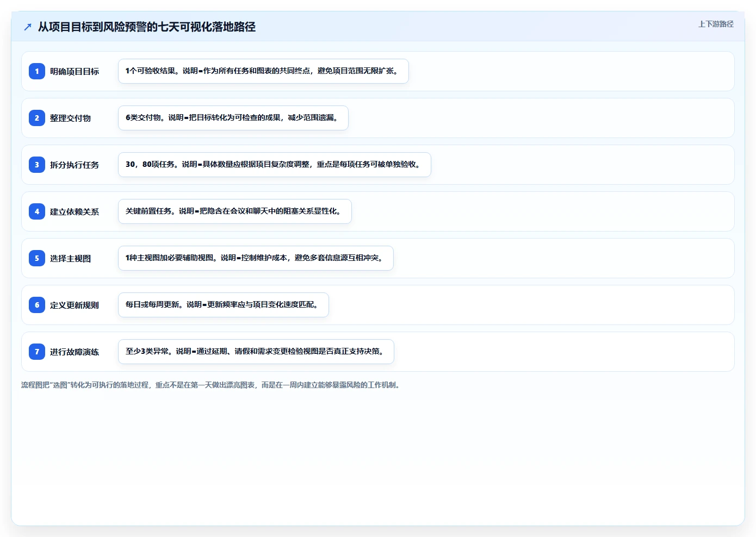Open the 6类交付物 description box
The height and width of the screenshot is (537, 756).
(x=233, y=118)
